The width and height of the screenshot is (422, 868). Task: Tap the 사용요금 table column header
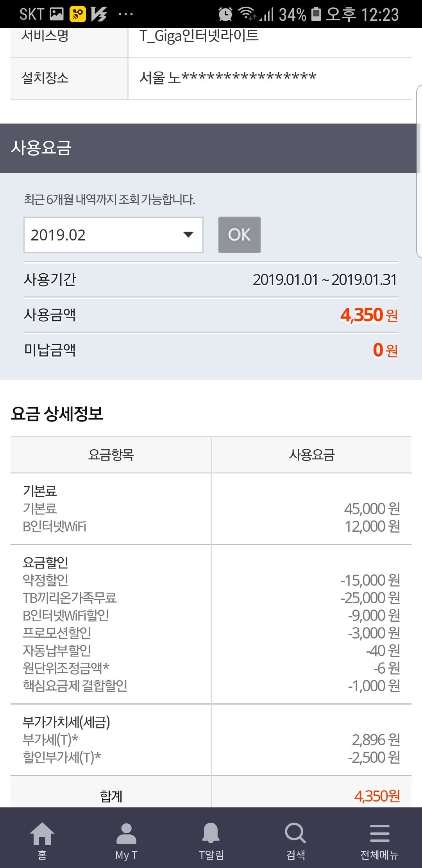tap(311, 455)
